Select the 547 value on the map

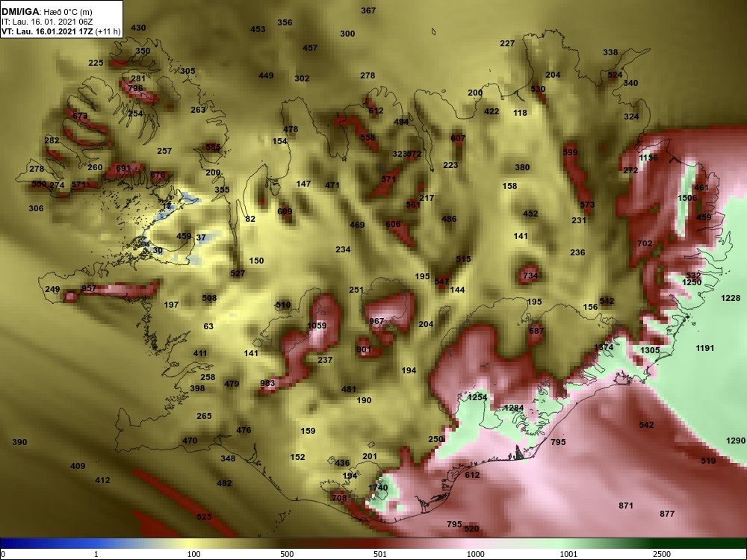coord(441,282)
